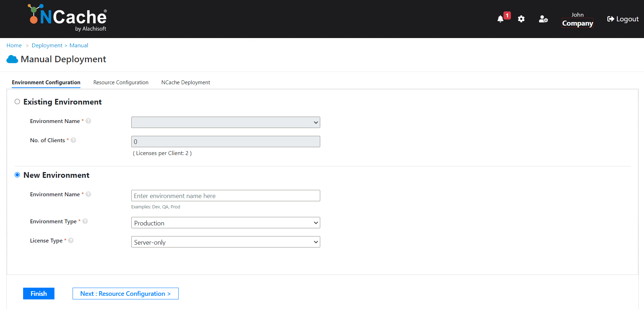Screen dimensions: 644x309
Task: Click the Finish button
Action: pos(39,294)
